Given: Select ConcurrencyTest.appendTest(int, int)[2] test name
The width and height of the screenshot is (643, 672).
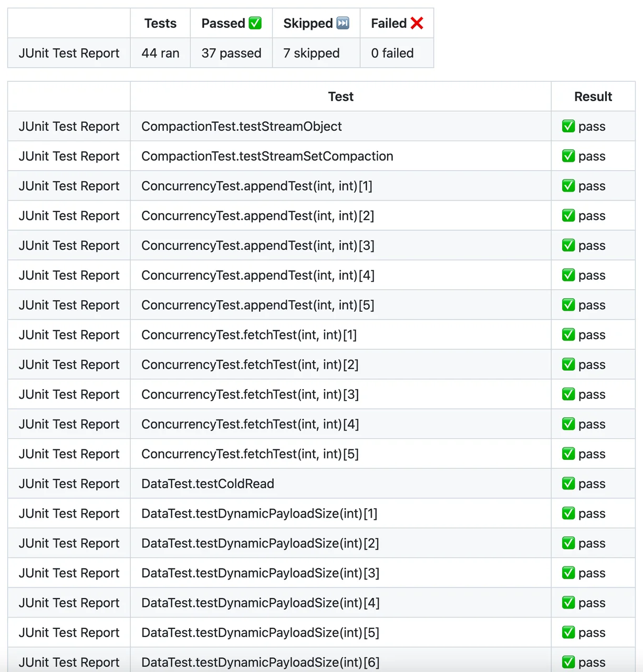Looking at the screenshot, I should pos(257,216).
